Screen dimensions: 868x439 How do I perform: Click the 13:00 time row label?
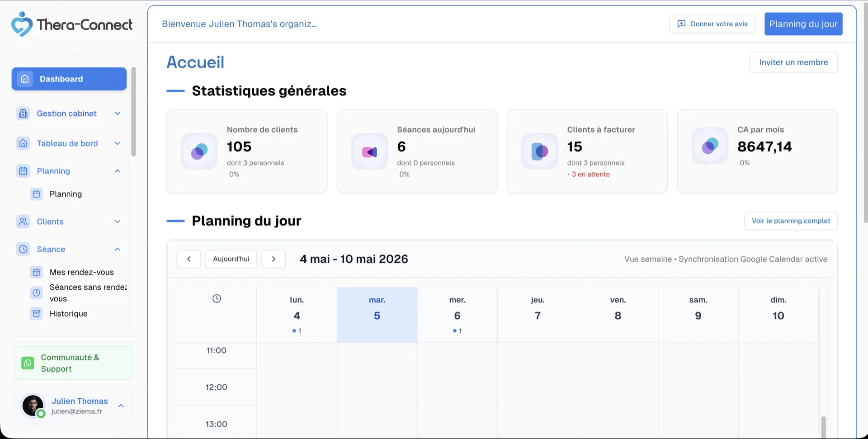tap(216, 424)
